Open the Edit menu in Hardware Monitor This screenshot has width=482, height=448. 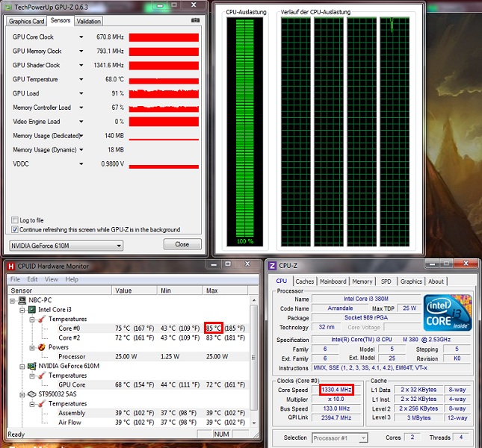pyautogui.click(x=32, y=279)
